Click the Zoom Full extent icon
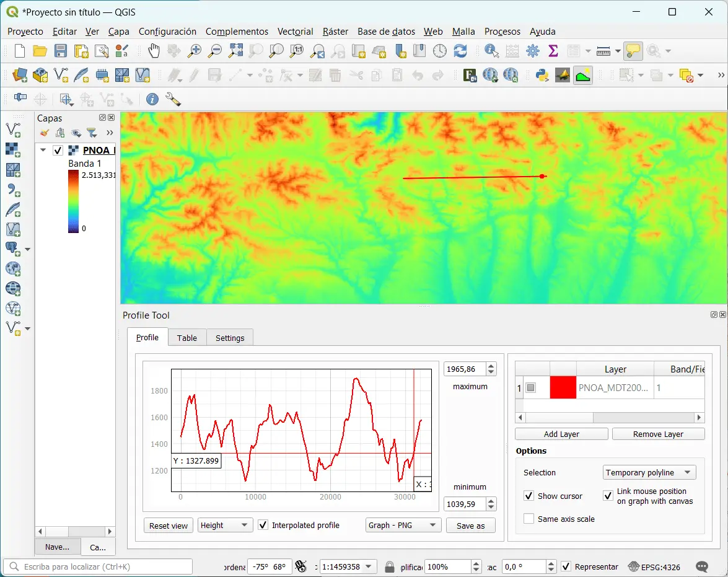Viewport: 728px width, 577px height. 235,51
